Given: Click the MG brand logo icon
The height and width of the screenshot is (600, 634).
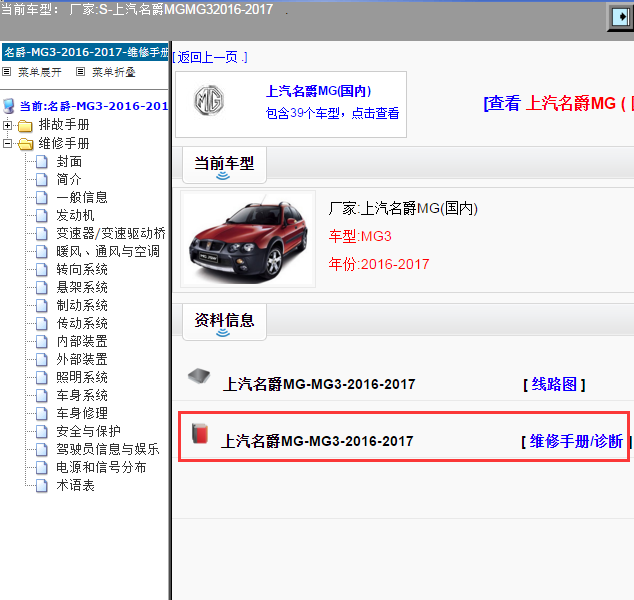Looking at the screenshot, I should tap(209, 100).
